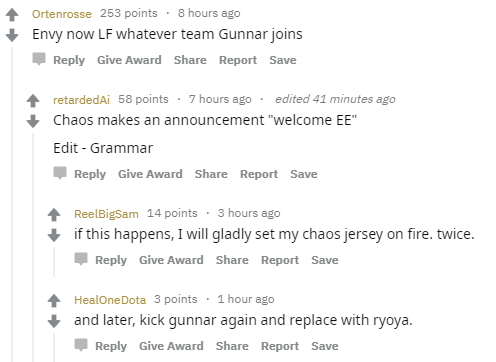Click the comment bubble icon under ReelBigSam's post
This screenshot has height=362, width=496.
[x=81, y=259]
